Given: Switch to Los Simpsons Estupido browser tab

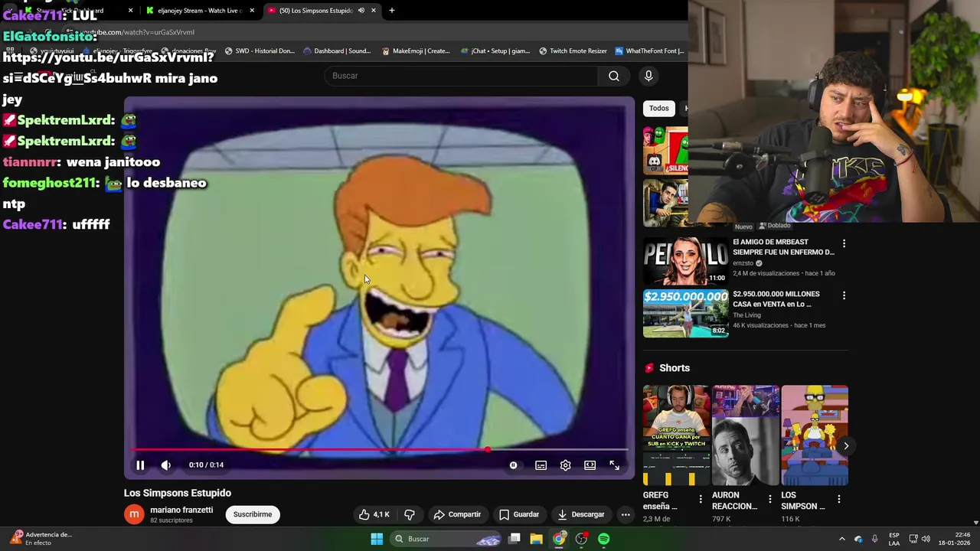Looking at the screenshot, I should coord(315,11).
